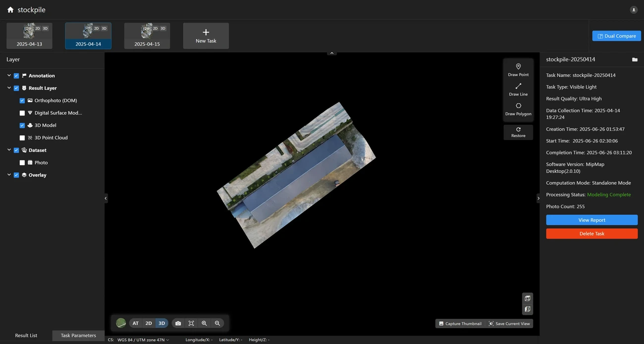Screen dimensions: 644x344
Task: Click the Dual Compare button
Action: click(x=616, y=36)
